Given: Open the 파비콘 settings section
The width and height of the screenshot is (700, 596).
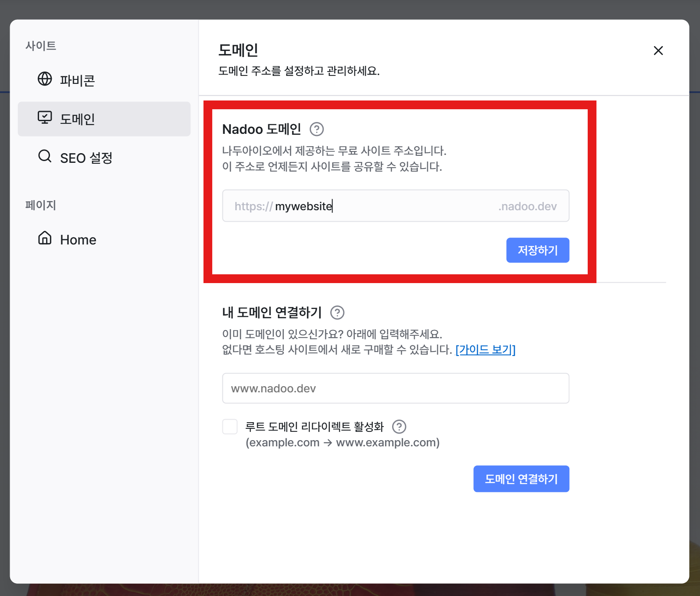Looking at the screenshot, I should click(104, 80).
